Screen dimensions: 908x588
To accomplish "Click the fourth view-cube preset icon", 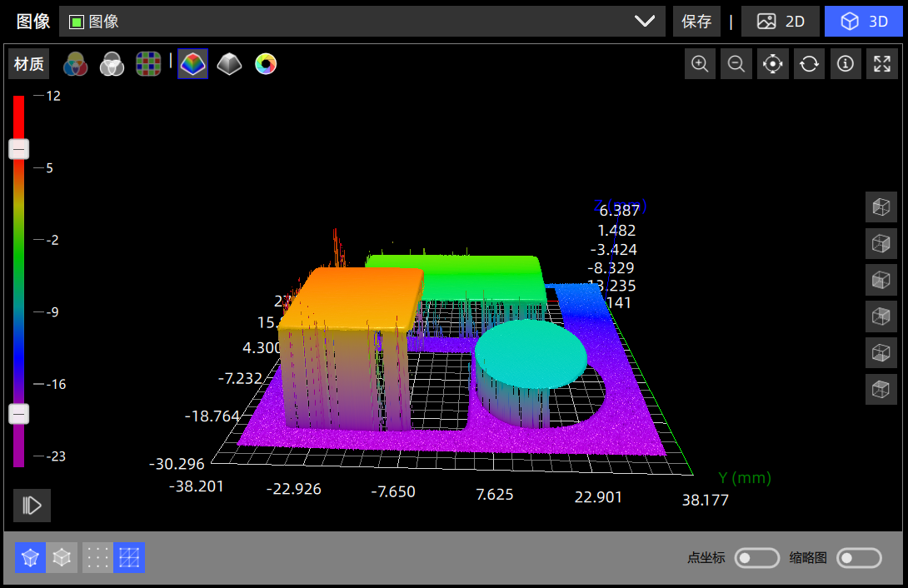I will coord(881,316).
